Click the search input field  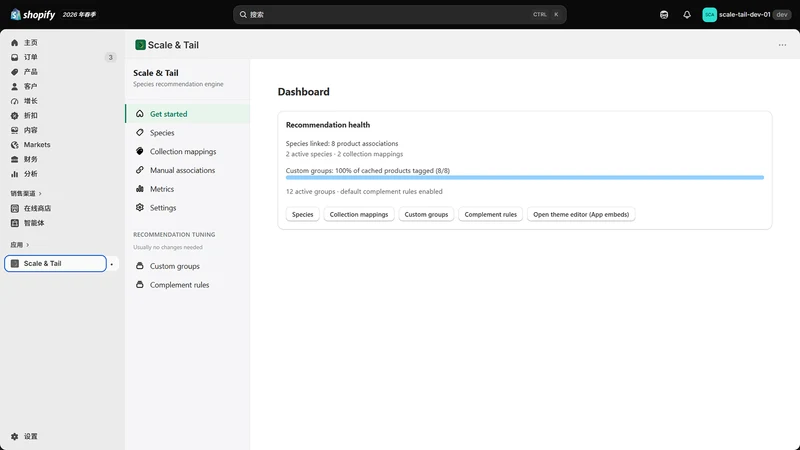[x=399, y=15]
